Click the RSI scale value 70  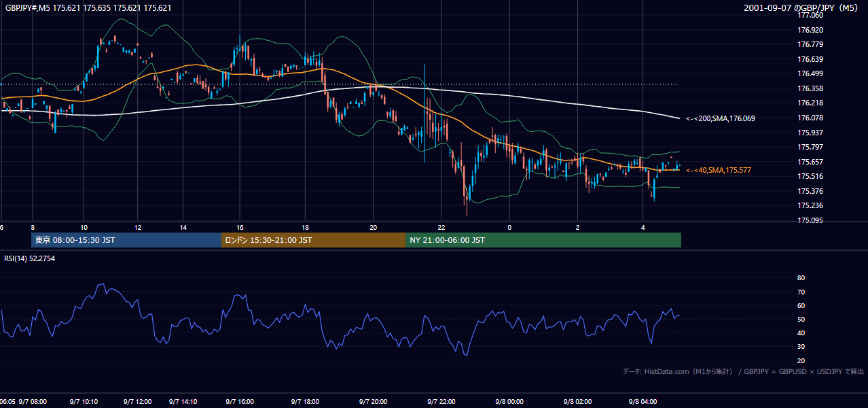[x=801, y=292]
